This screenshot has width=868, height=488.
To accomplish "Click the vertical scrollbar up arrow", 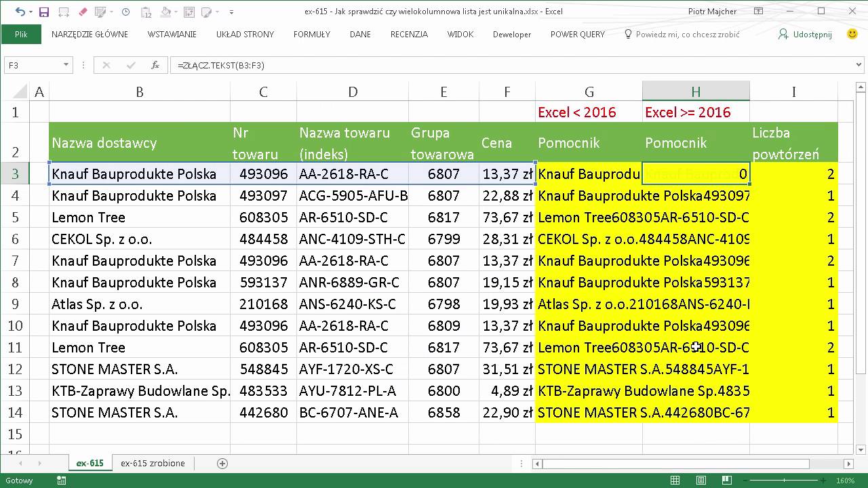I will pyautogui.click(x=861, y=87).
